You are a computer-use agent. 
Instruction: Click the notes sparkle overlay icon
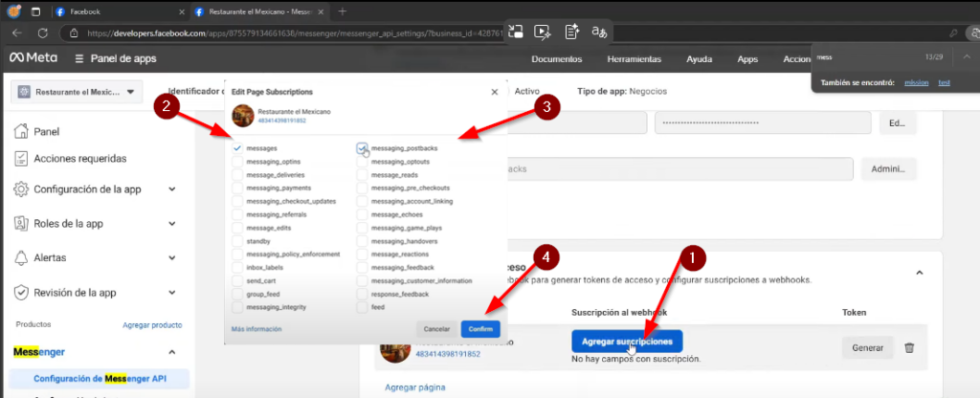click(571, 32)
